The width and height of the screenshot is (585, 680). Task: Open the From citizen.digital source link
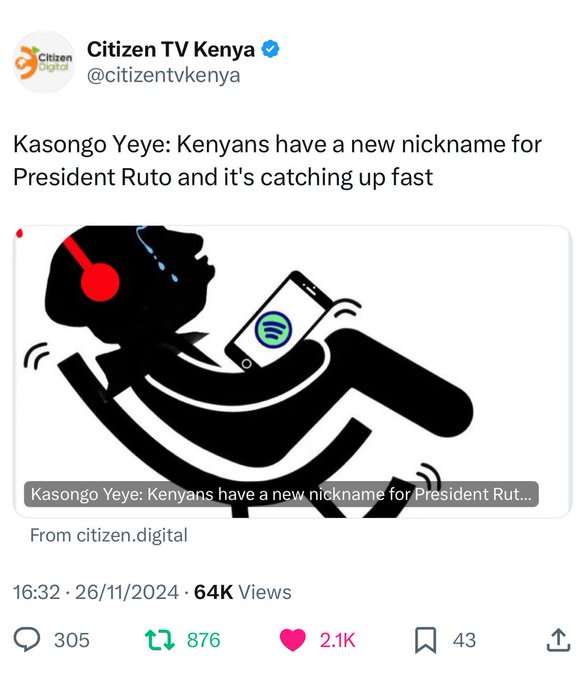109,535
